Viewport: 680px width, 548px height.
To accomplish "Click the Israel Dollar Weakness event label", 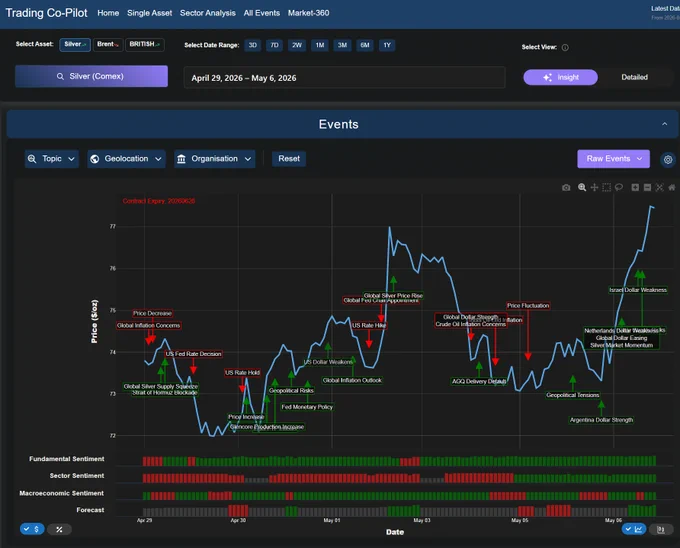I will 638,290.
